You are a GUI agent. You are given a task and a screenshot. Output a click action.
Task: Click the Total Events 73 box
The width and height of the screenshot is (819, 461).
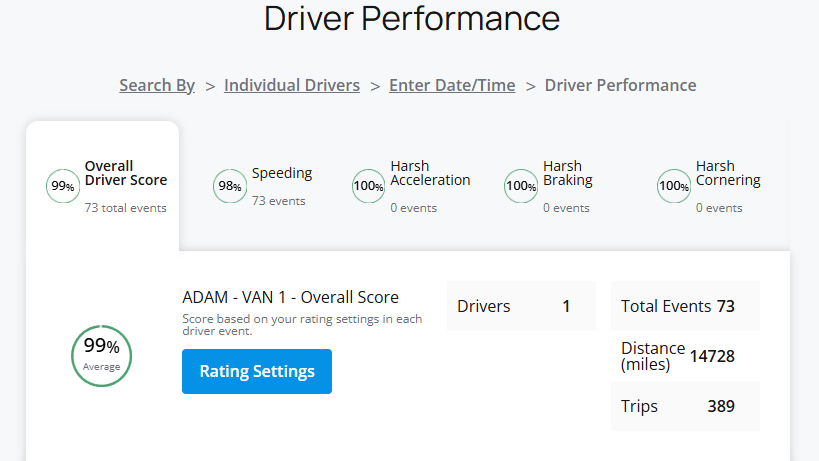[685, 306]
